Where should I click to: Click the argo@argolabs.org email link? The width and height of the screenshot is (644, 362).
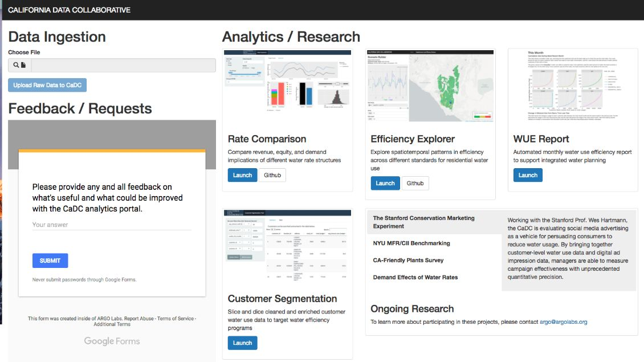[x=563, y=322]
